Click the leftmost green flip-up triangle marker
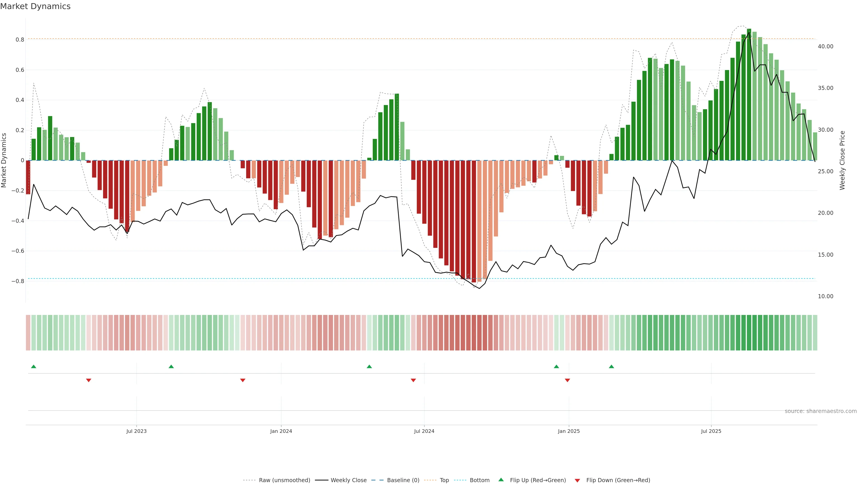 pyautogui.click(x=33, y=366)
